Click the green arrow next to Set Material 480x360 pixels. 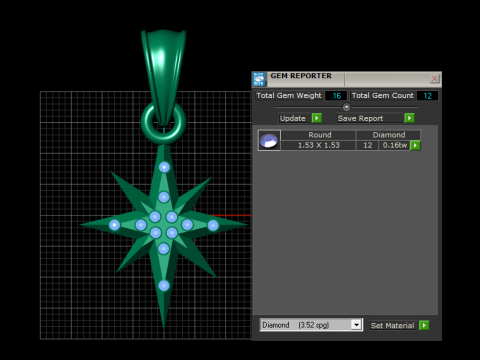[424, 325]
